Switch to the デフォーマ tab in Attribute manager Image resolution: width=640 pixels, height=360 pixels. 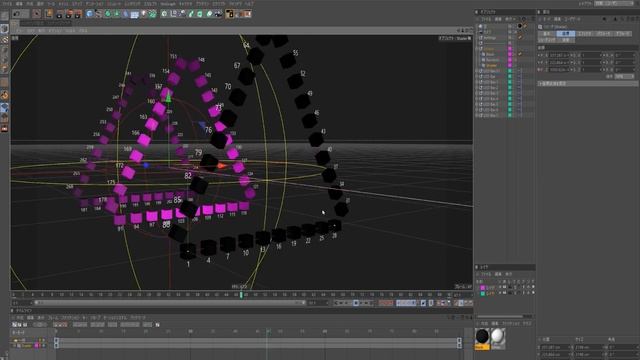(x=622, y=34)
